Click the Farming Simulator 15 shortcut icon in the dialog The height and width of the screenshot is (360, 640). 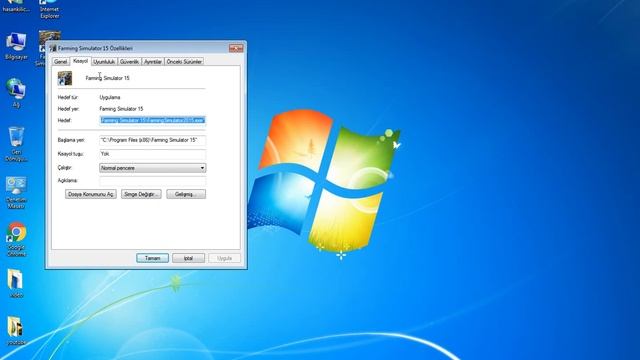64,78
